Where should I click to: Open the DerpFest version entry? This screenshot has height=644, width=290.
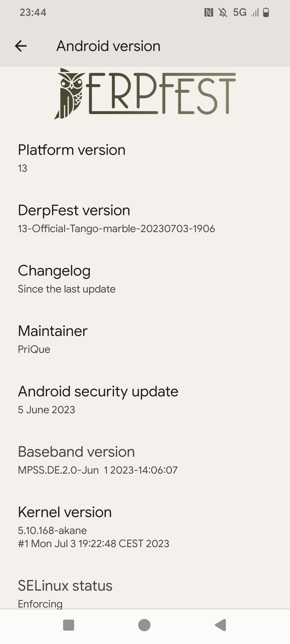point(145,218)
